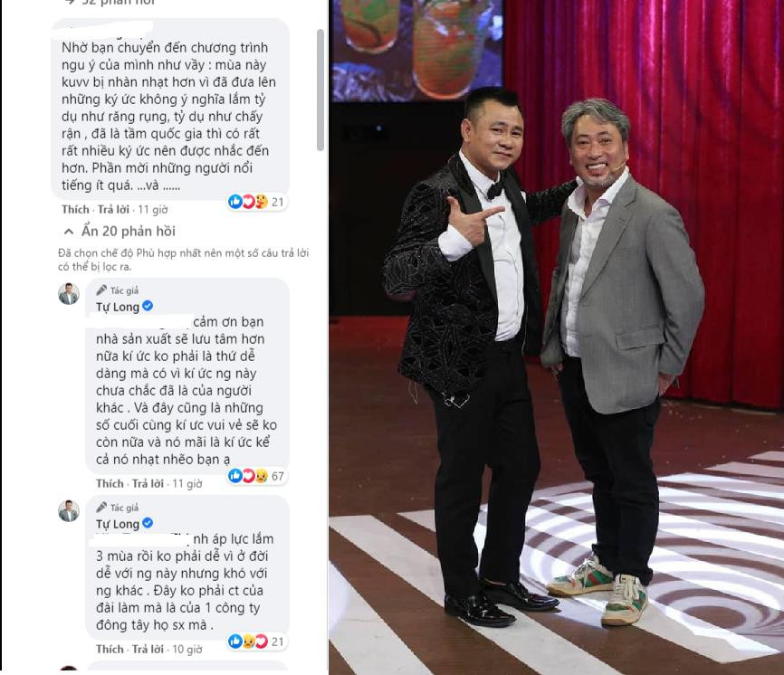The height and width of the screenshot is (675, 784).
Task: Click pencil Tác giả icon on first reply
Action: coord(101,290)
